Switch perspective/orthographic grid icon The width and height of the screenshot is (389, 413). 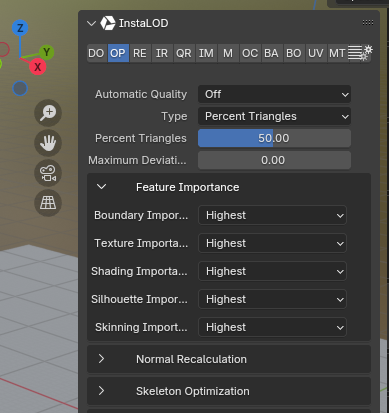tap(48, 203)
